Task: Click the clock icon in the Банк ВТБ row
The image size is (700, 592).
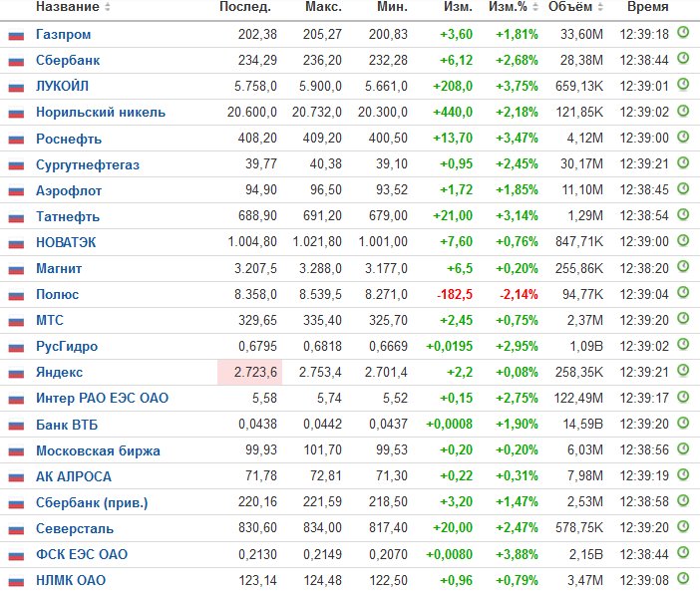Action: (683, 422)
